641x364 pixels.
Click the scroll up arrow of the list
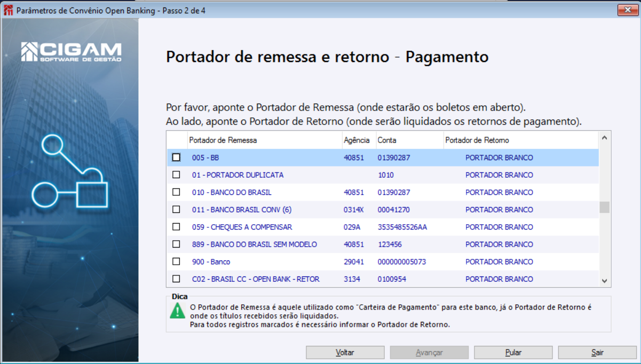click(604, 138)
